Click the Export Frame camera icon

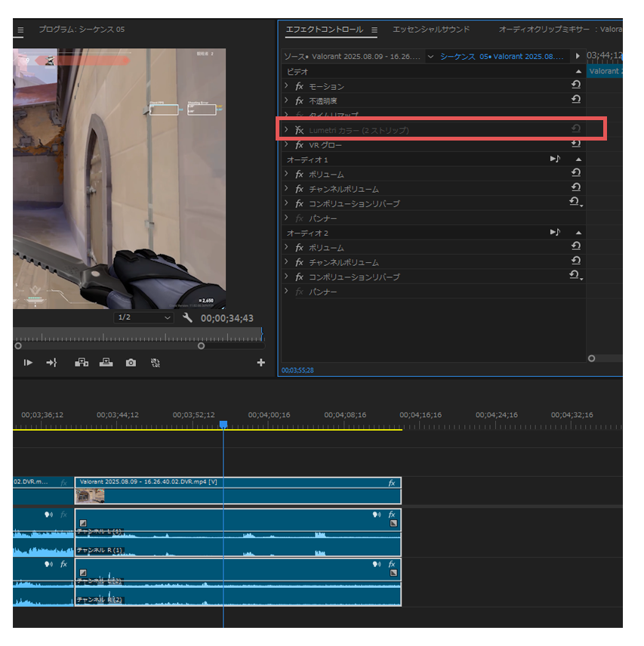click(131, 363)
